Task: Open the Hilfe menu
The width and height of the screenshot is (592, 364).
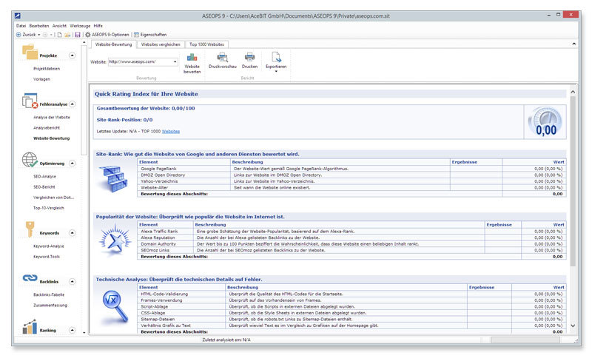Action: click(98, 26)
